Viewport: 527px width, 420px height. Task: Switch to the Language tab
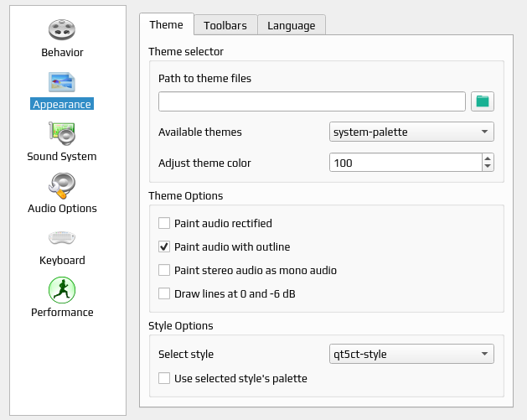click(291, 25)
